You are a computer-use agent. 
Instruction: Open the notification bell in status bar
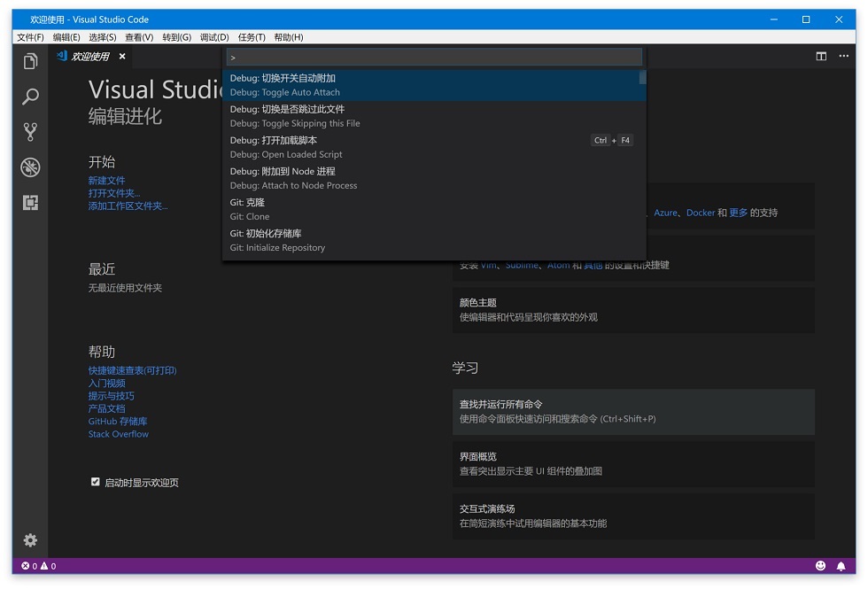[841, 566]
